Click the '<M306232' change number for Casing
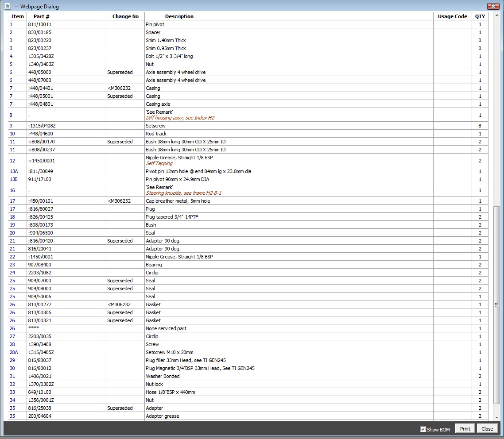This screenshot has width=504, height=439. (x=119, y=89)
